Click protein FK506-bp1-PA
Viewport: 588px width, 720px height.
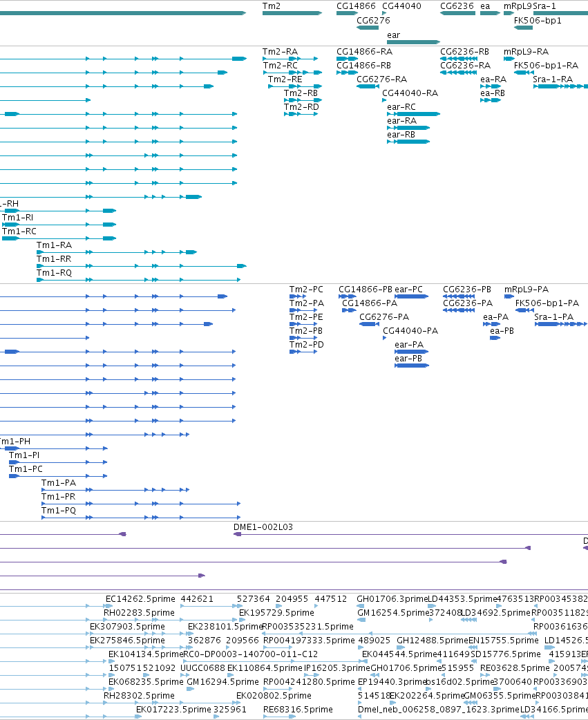(547, 303)
